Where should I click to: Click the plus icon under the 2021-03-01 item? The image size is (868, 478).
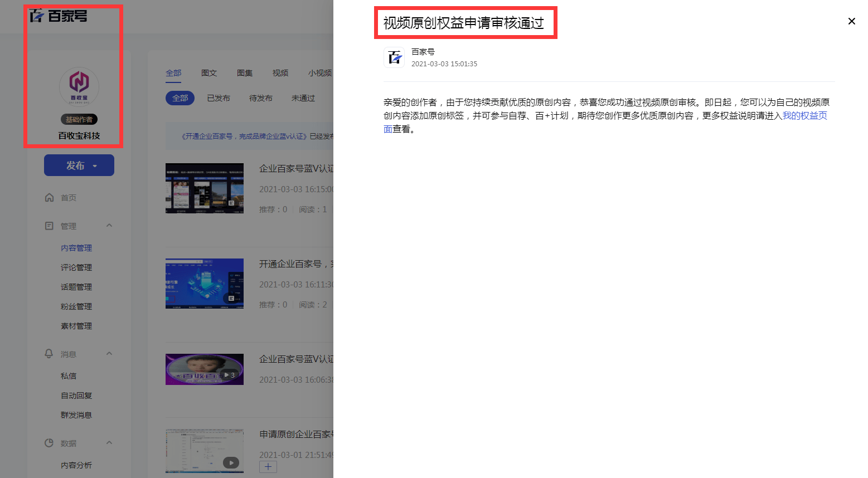[x=268, y=467]
